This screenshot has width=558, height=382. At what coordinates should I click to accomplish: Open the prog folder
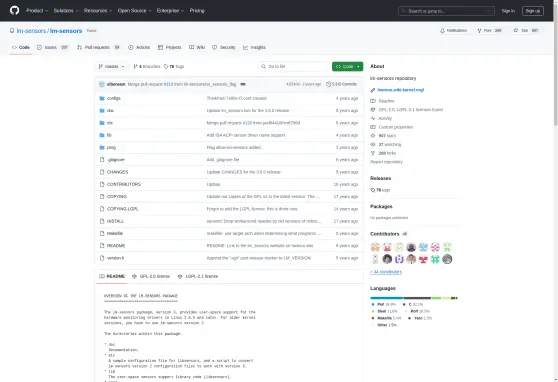(111, 147)
